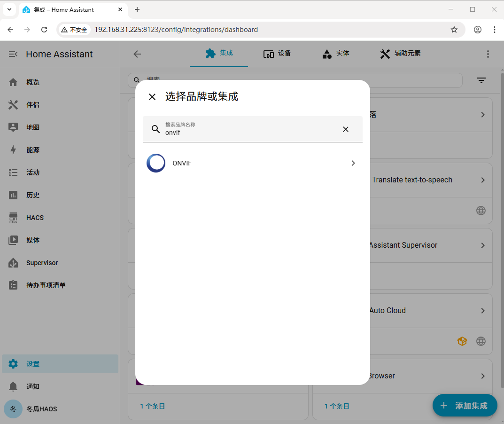Viewport: 504px width, 424px height.
Task: Click the ONVIF circular logo
Action: [x=156, y=163]
